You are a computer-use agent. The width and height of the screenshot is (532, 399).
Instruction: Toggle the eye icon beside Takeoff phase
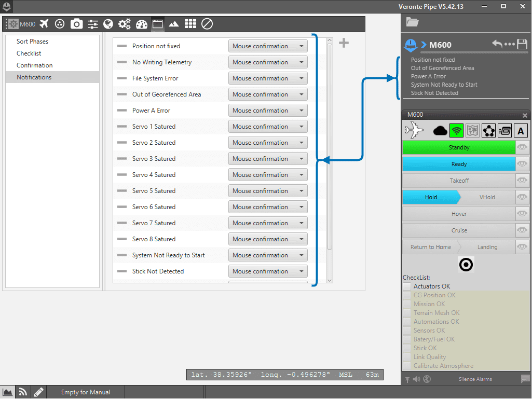[x=522, y=181]
